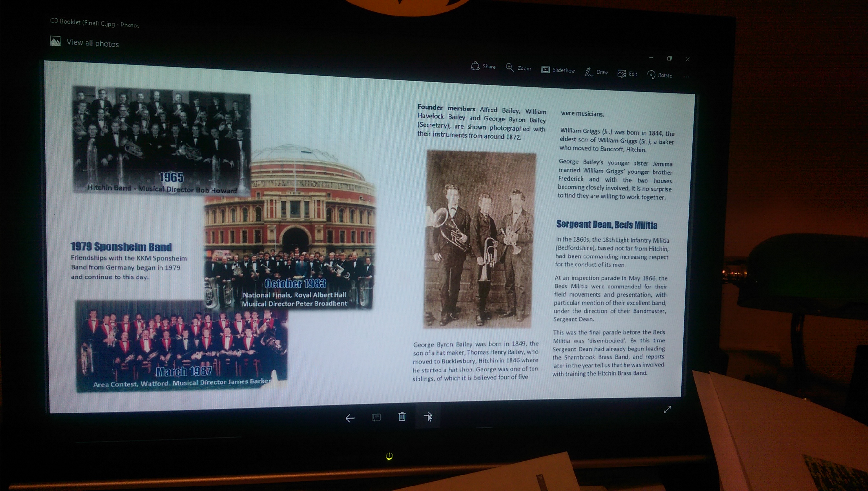The image size is (868, 491).
Task: Click View all photos link
Action: click(x=92, y=43)
